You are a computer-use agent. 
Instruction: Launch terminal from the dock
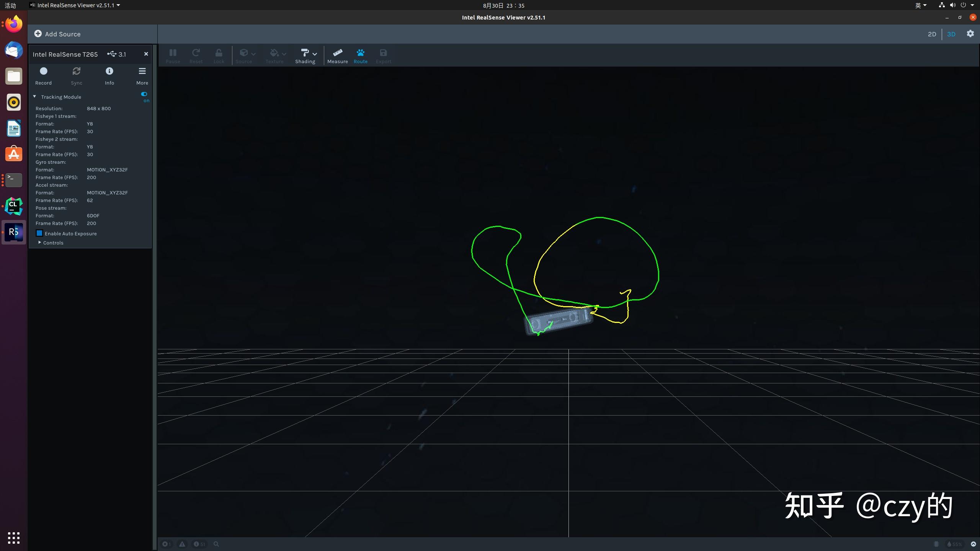click(x=14, y=180)
